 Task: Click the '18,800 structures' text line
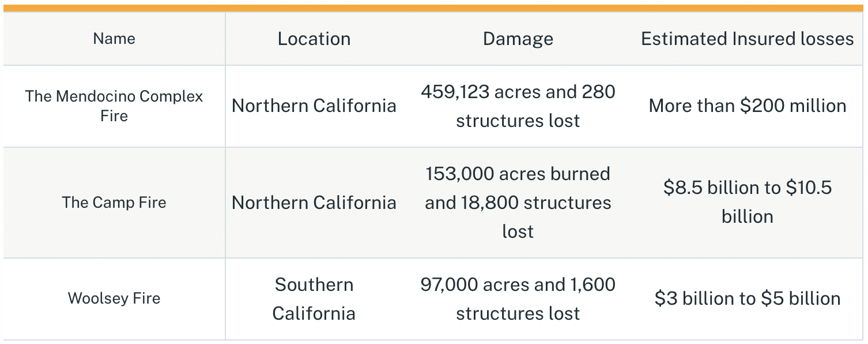click(518, 203)
